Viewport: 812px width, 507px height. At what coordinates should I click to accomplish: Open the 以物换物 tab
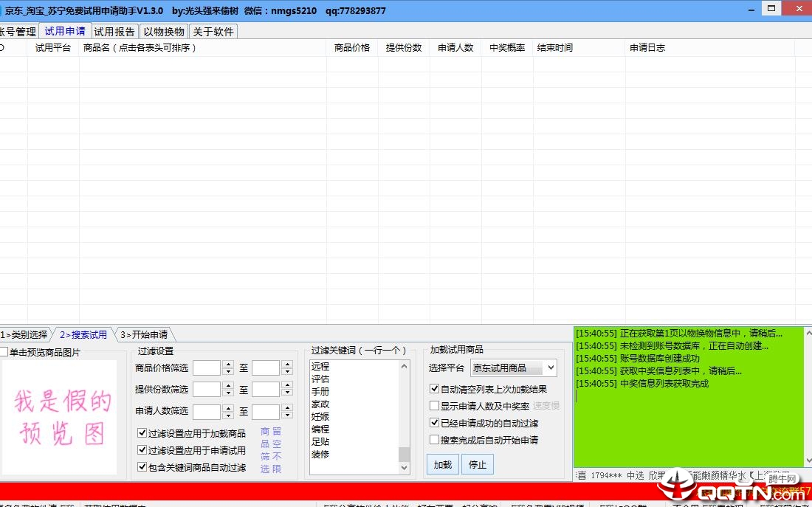click(x=164, y=32)
